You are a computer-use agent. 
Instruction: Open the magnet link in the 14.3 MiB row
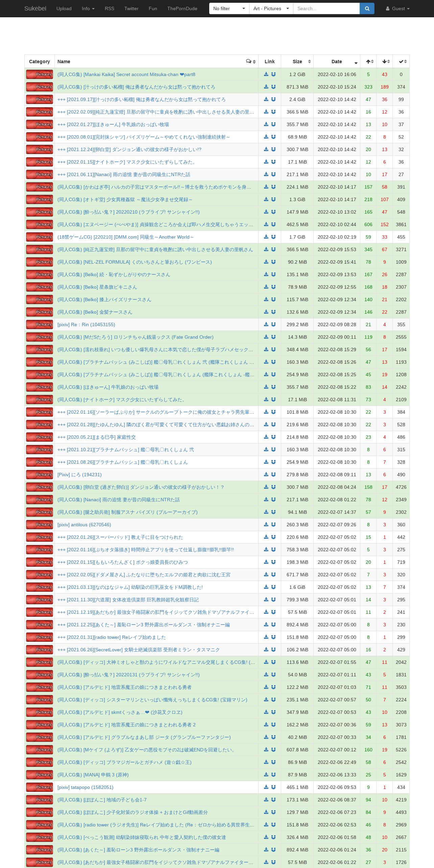(x=273, y=337)
